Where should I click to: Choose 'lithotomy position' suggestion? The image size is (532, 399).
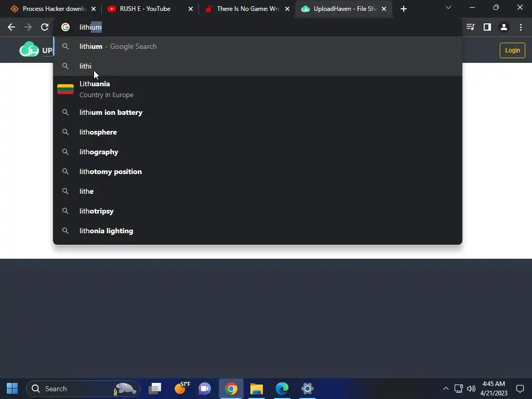coord(258,171)
